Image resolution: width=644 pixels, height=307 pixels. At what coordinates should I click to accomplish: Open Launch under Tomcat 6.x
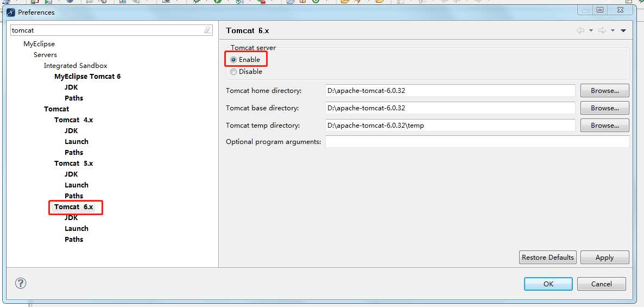(77, 229)
